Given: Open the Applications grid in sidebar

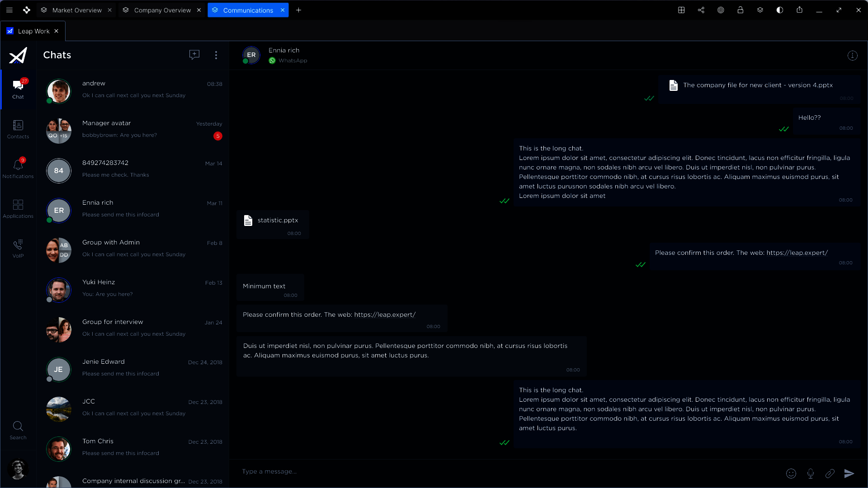Looking at the screenshot, I should tap(18, 209).
